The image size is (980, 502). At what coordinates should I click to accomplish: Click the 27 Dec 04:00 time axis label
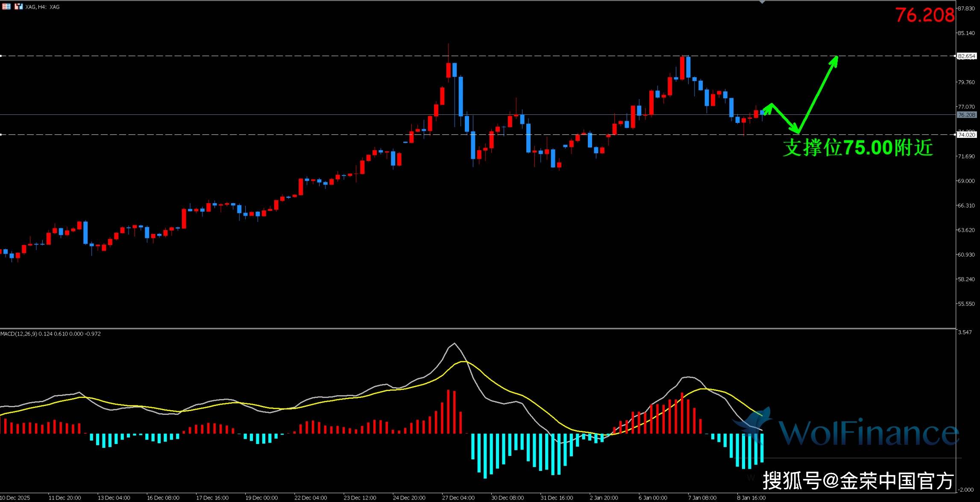[x=458, y=498]
